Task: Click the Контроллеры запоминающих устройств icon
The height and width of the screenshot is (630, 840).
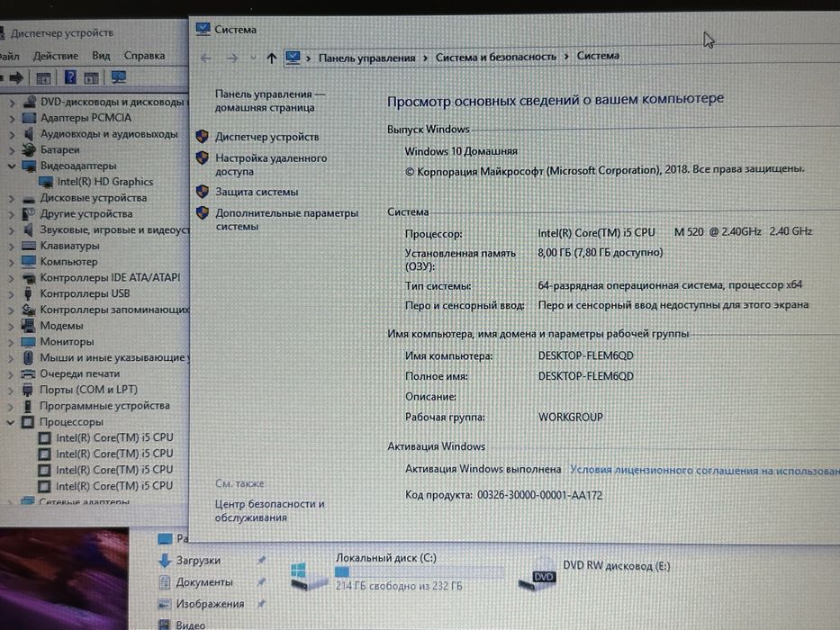Action: (x=29, y=310)
